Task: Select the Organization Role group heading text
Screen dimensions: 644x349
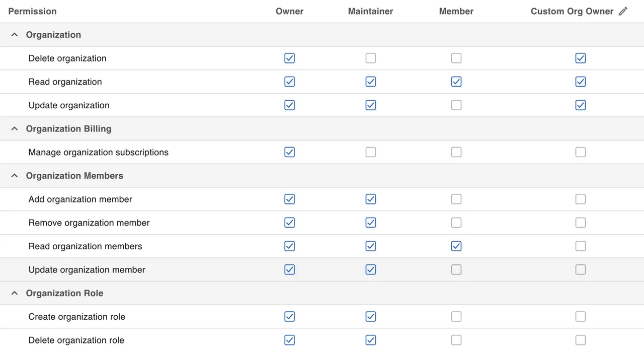Action: click(x=64, y=293)
